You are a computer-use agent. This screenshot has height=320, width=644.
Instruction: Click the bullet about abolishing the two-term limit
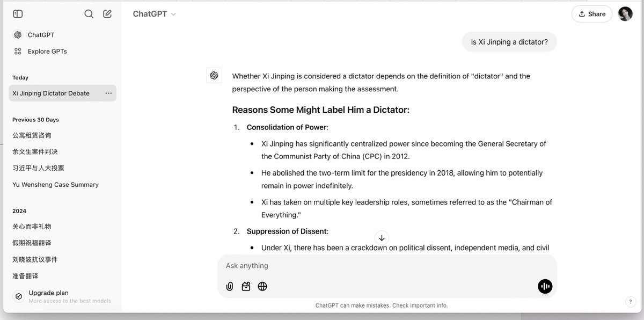402,179
